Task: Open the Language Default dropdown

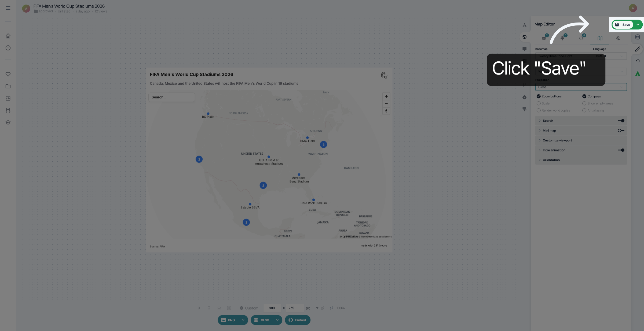Action: click(x=610, y=56)
